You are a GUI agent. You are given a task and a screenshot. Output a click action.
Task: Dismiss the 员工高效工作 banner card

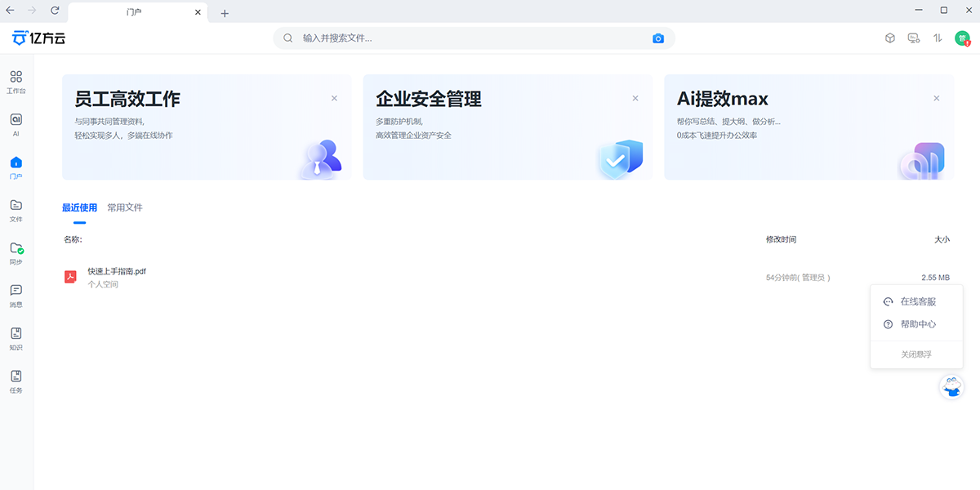(x=334, y=97)
